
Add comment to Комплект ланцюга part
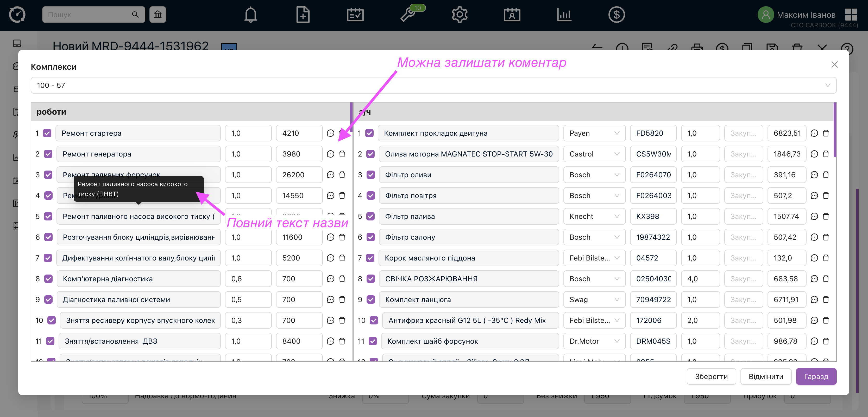click(x=814, y=299)
